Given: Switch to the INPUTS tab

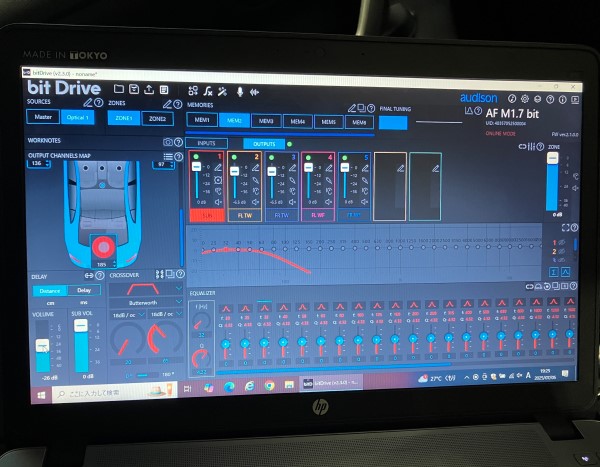Looking at the screenshot, I should coord(206,143).
